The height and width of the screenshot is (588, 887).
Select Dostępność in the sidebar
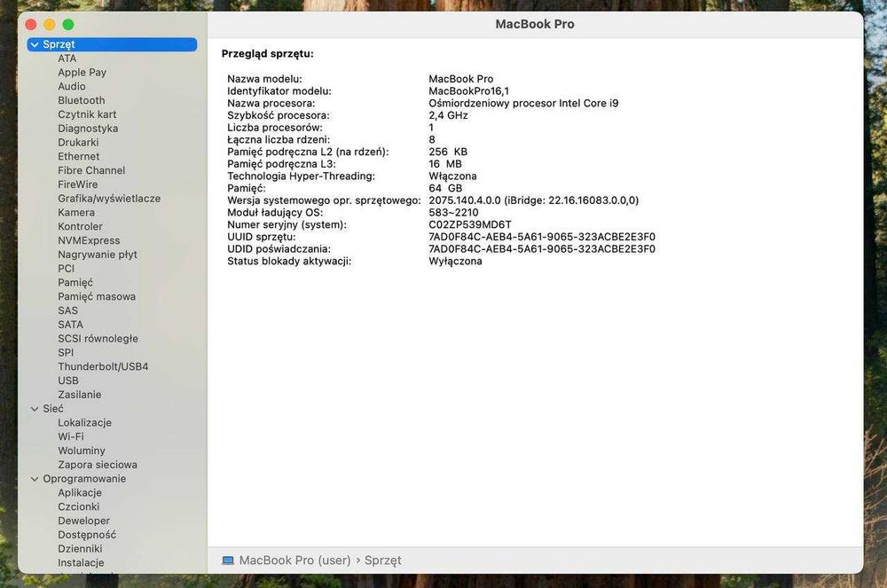tap(87, 535)
